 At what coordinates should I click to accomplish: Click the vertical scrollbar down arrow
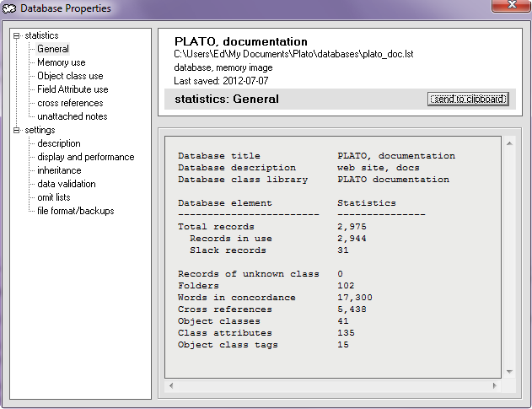click(x=509, y=371)
